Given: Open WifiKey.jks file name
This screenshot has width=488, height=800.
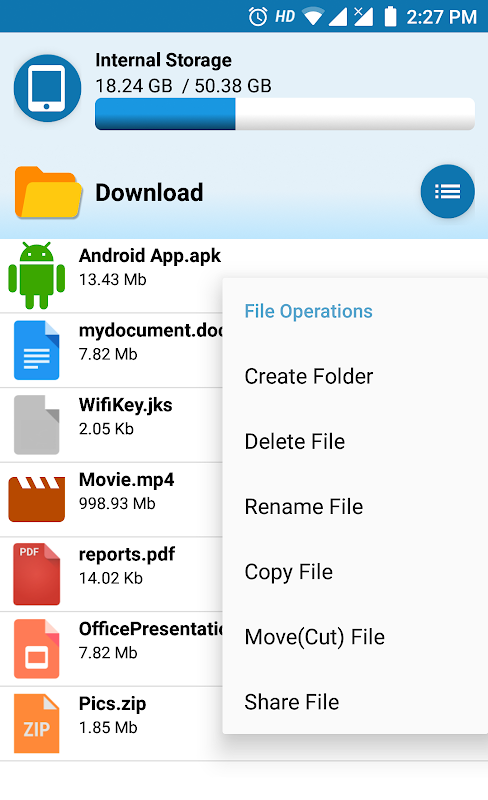Looking at the screenshot, I should tap(126, 405).
